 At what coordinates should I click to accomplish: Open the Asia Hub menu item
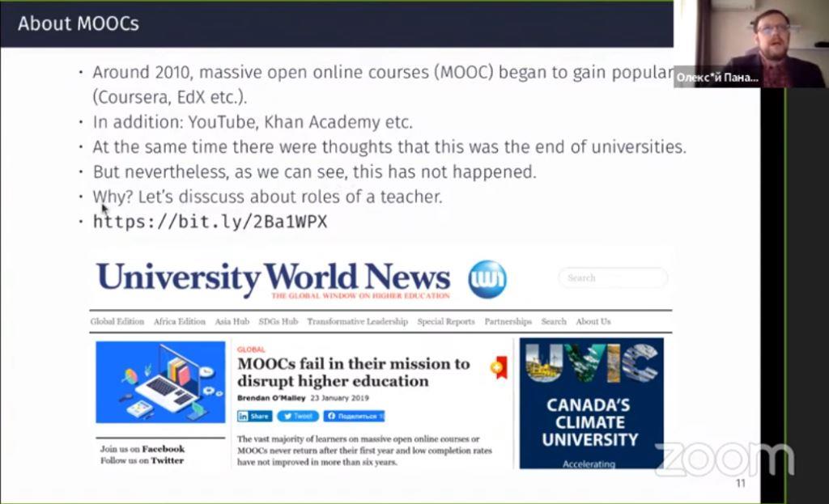point(232,321)
